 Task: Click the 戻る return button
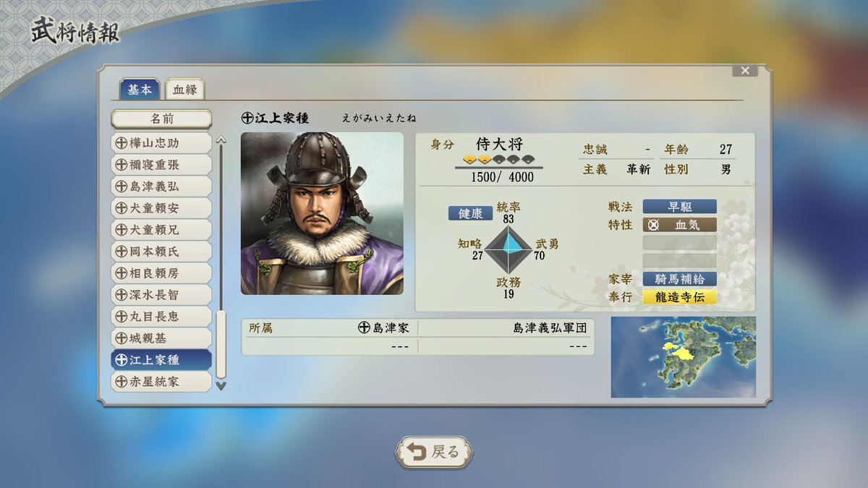pos(434,452)
